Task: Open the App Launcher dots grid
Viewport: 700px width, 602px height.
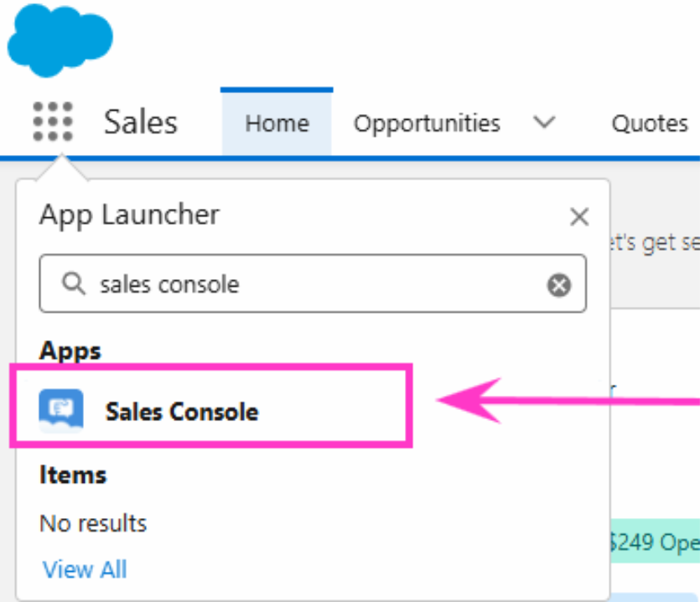Action: pyautogui.click(x=53, y=122)
